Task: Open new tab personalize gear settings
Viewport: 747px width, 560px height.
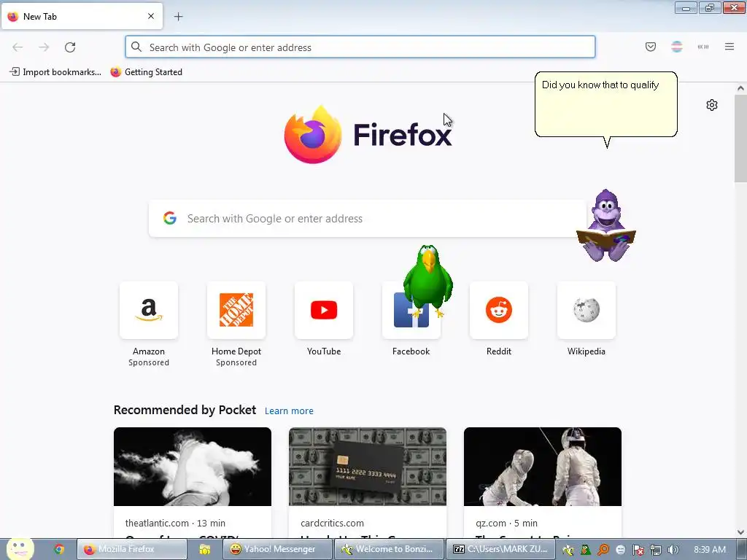Action: tap(712, 105)
